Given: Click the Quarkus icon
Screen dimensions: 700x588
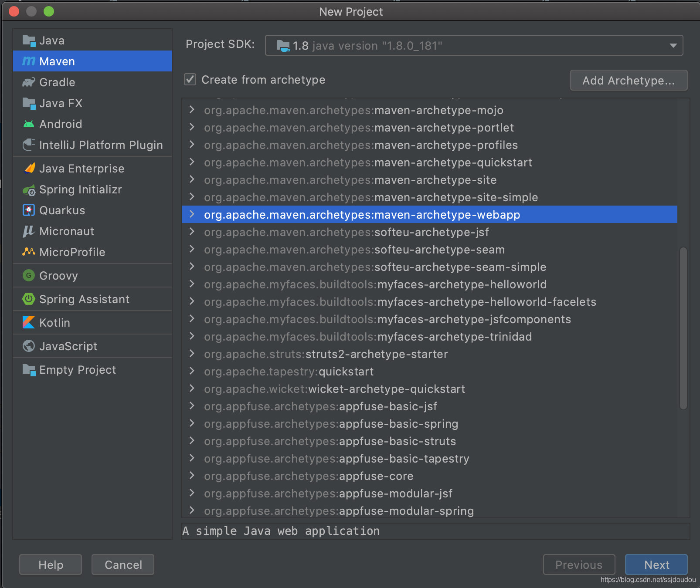Looking at the screenshot, I should tap(29, 210).
